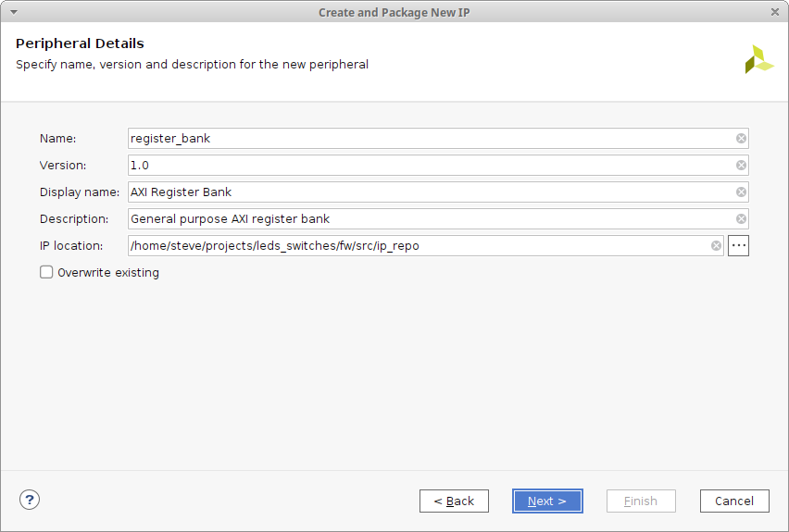Select the Display name text box
This screenshot has height=532, width=789.
(x=426, y=192)
